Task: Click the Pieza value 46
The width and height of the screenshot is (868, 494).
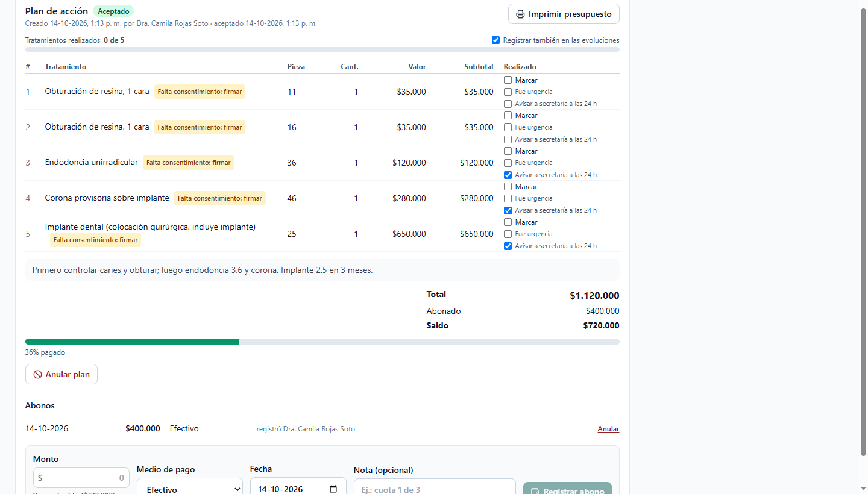Action: coord(292,198)
